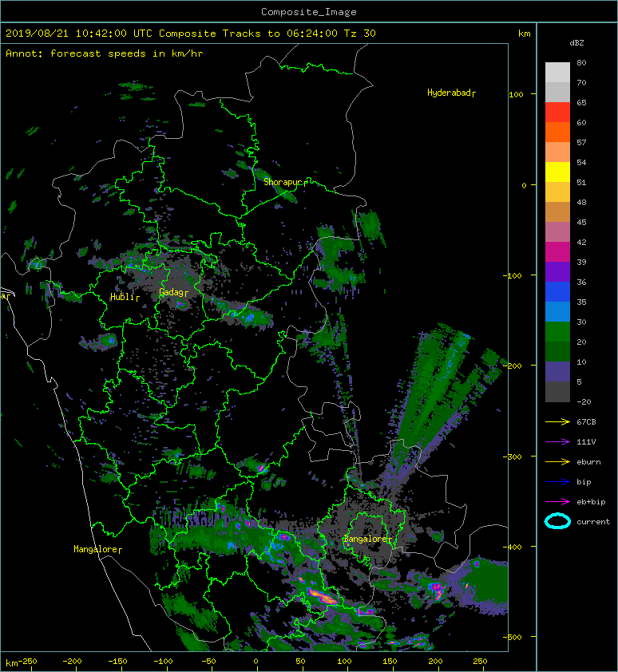
Task: Select the Hubli city label
Action: point(123,297)
